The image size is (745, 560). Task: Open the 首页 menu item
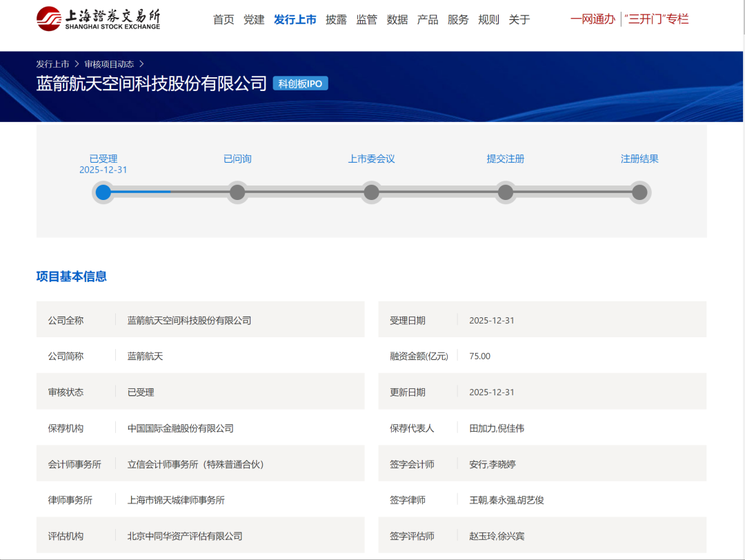click(223, 19)
